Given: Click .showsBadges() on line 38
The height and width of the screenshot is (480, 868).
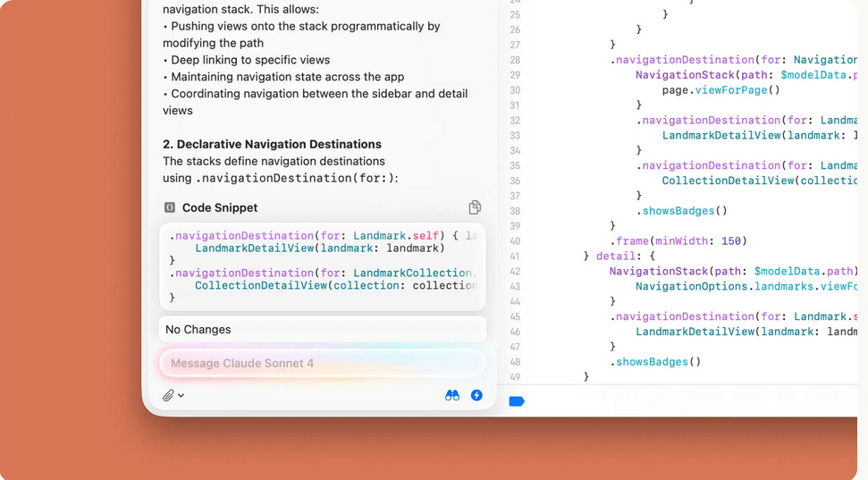Looking at the screenshot, I should 681,211.
